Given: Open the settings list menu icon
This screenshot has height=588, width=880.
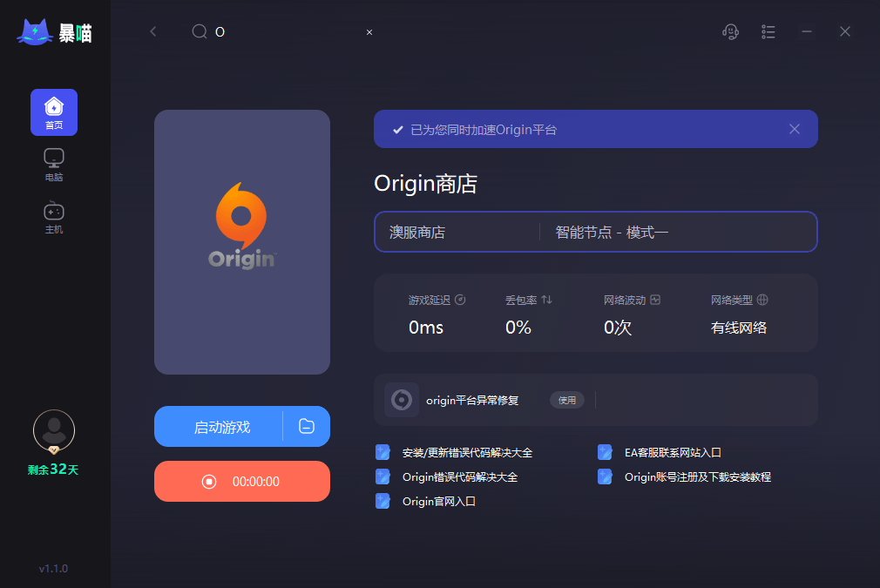Looking at the screenshot, I should point(768,32).
